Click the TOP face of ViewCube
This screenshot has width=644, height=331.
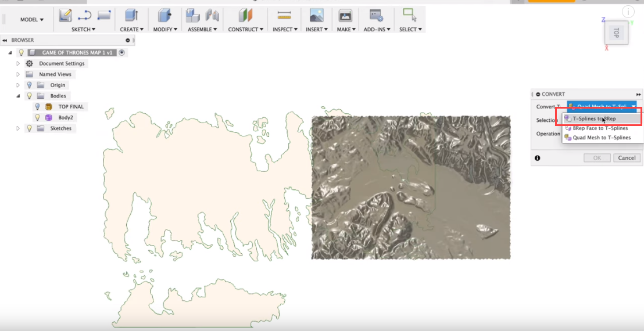point(616,33)
